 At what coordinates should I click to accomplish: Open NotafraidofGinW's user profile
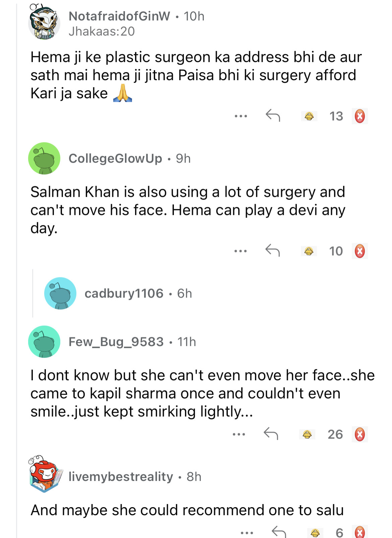tap(119, 16)
